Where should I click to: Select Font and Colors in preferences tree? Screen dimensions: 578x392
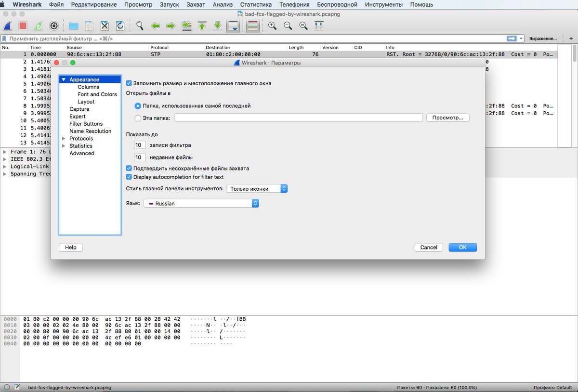(97, 94)
